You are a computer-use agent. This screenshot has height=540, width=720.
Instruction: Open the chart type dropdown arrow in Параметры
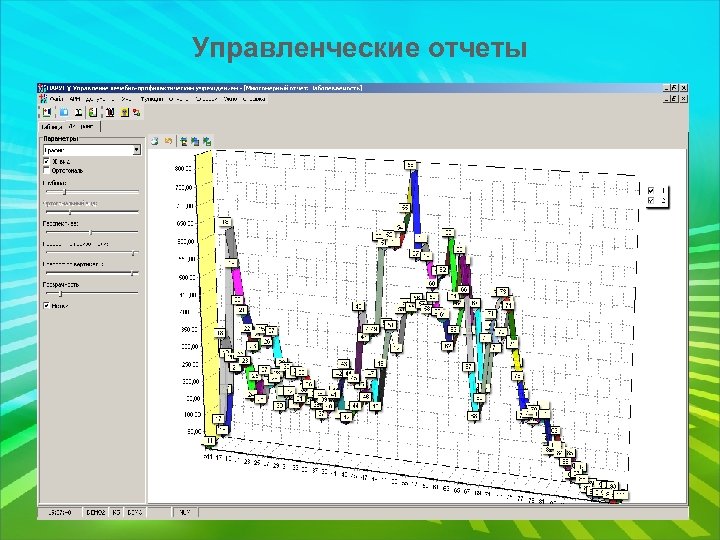[x=136, y=150]
